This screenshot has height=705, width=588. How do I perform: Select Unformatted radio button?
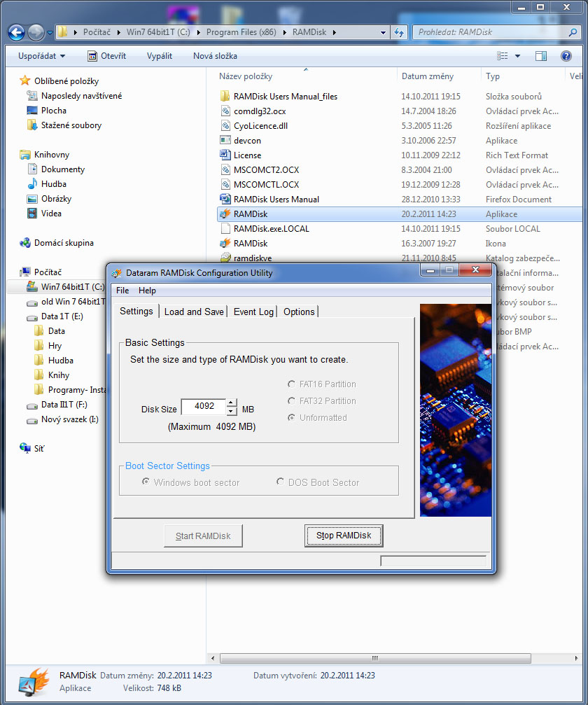tap(292, 418)
